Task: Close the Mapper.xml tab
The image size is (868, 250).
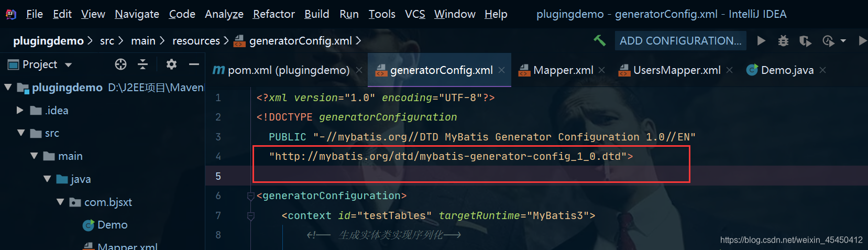Action: tap(602, 70)
